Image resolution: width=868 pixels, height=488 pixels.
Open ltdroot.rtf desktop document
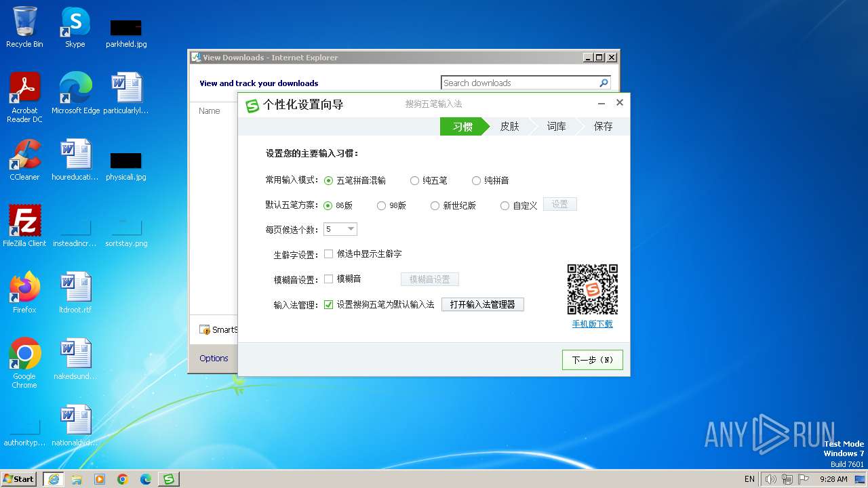click(75, 292)
